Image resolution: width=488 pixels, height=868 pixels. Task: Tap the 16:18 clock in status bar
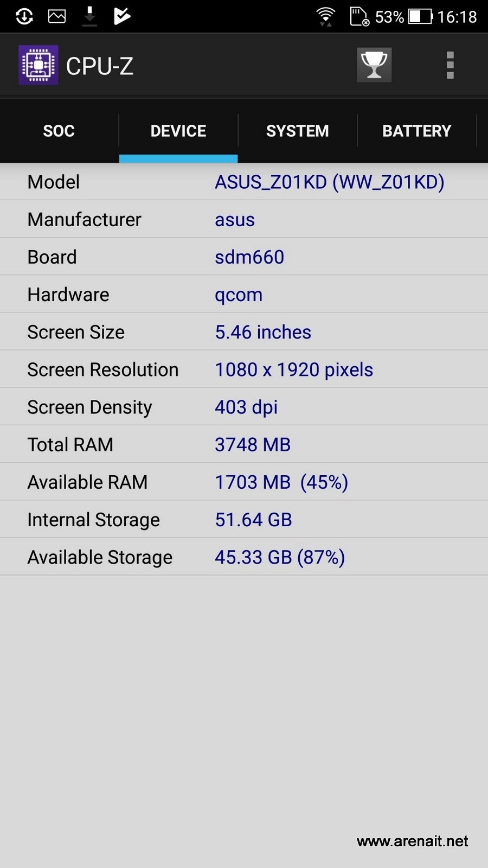[x=457, y=17]
